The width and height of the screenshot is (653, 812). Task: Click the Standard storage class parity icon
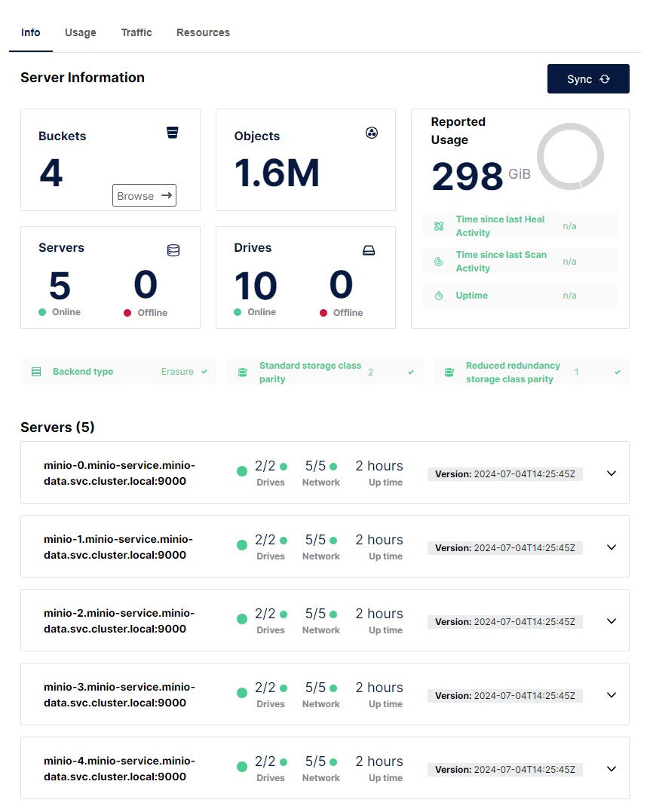pyautogui.click(x=242, y=372)
